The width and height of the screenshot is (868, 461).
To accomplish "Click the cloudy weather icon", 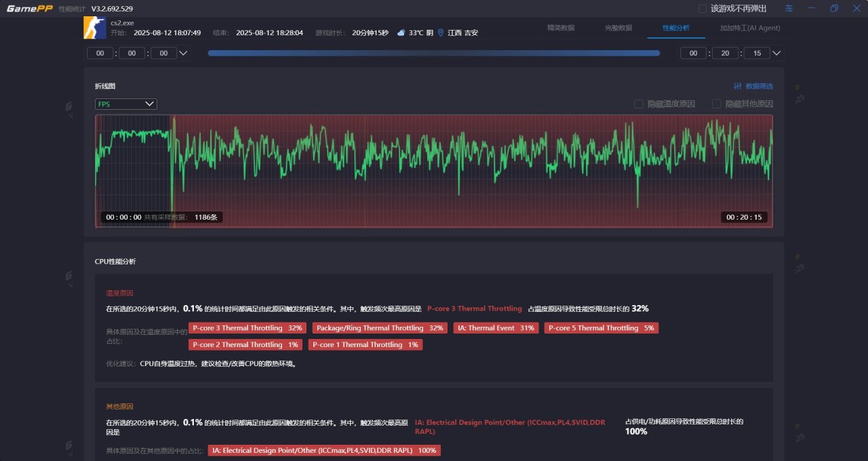I will tap(401, 33).
